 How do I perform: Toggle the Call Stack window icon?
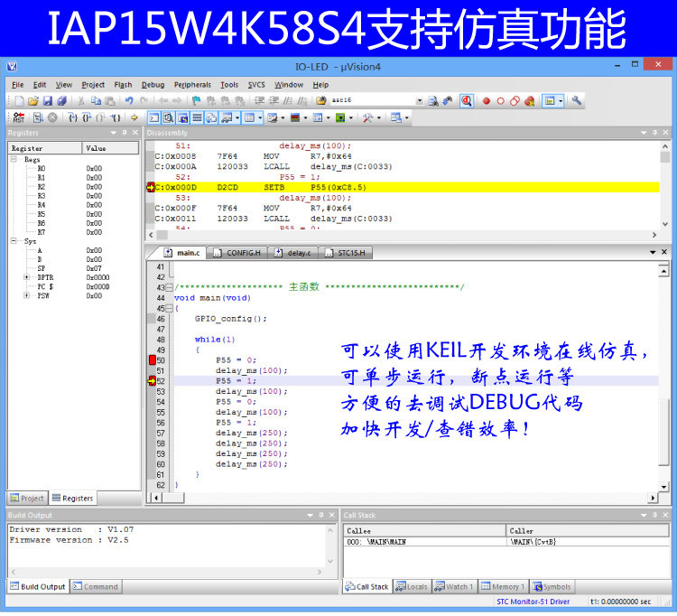[x=211, y=117]
